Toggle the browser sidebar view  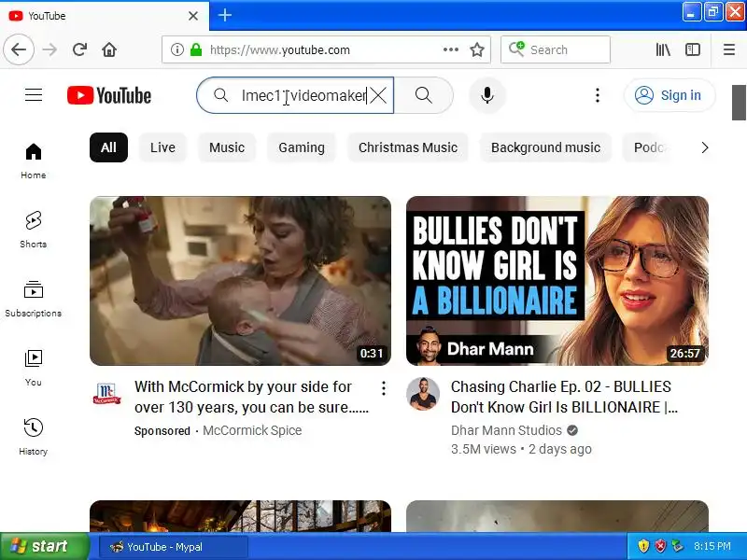coord(693,49)
